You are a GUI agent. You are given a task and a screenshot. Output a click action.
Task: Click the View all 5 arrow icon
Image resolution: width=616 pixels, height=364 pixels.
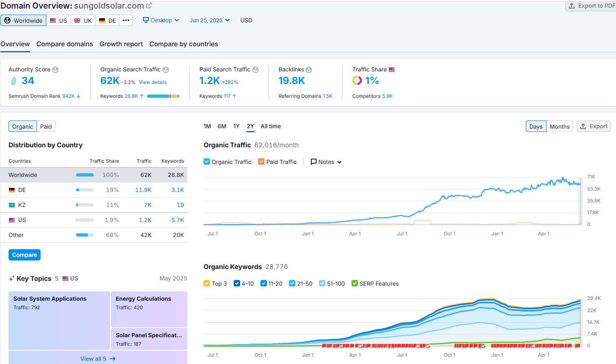tap(113, 359)
